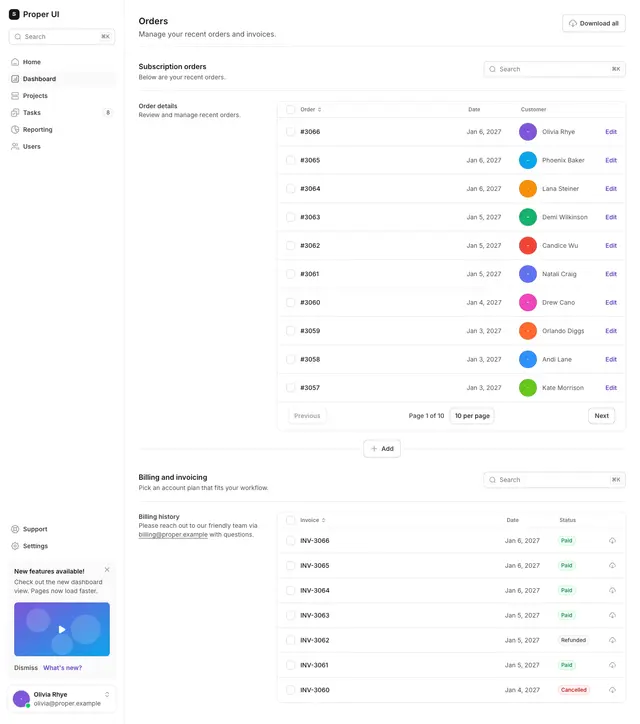Download invoice INV-3064 via cloud icon

coord(612,591)
